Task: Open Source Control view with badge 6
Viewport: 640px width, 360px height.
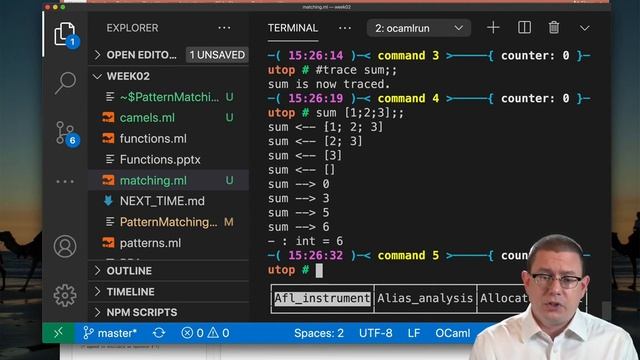Action: 66,133
